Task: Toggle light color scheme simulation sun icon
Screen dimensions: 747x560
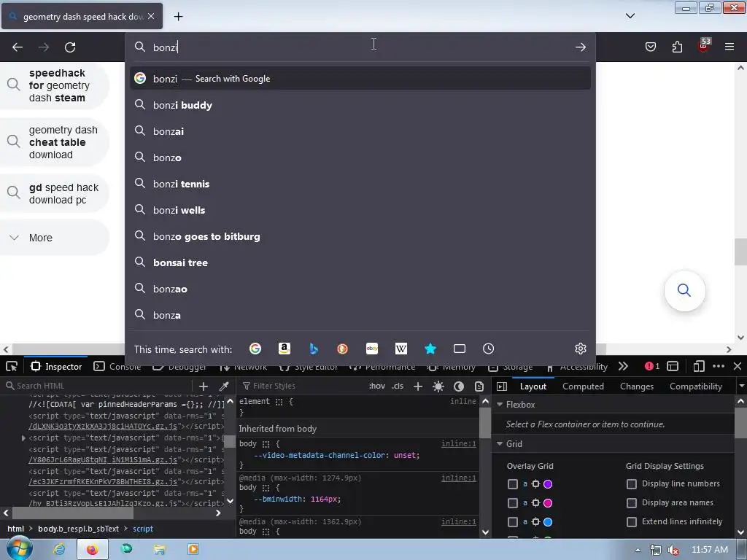Action: tap(438, 386)
